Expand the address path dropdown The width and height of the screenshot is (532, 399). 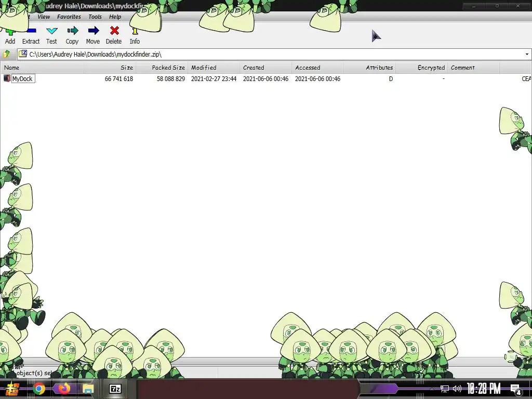point(527,54)
